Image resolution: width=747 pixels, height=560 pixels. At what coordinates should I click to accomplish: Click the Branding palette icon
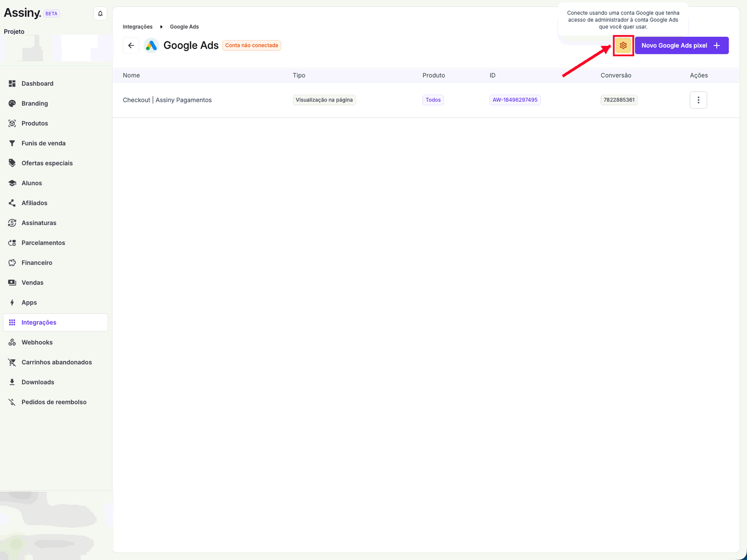pos(12,104)
